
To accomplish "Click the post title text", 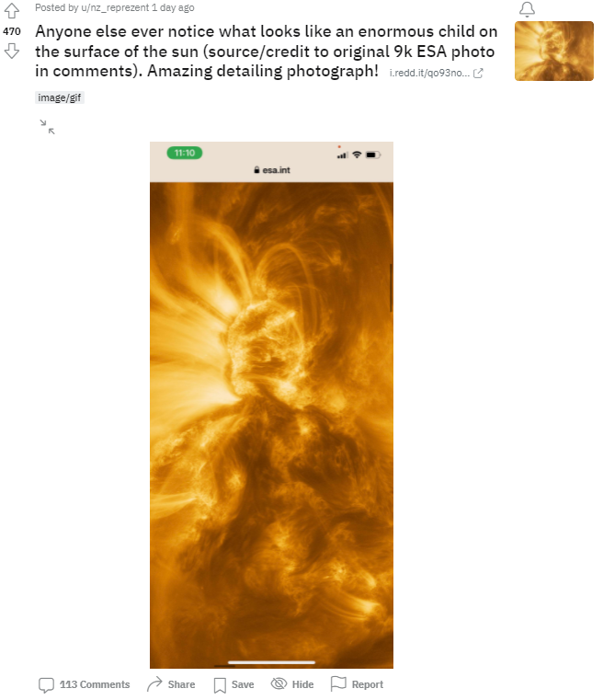I will click(266, 51).
